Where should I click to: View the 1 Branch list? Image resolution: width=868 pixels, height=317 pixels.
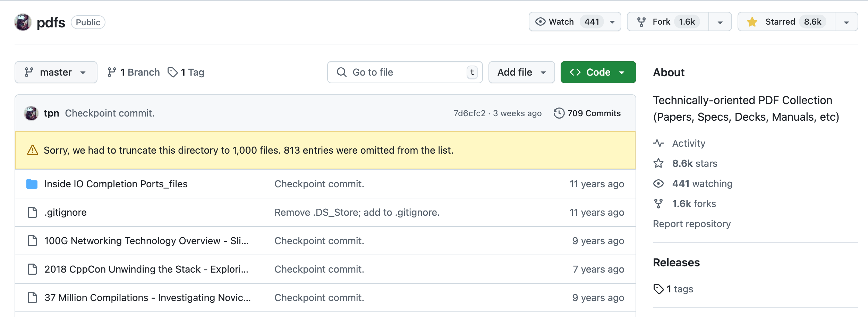[134, 72]
